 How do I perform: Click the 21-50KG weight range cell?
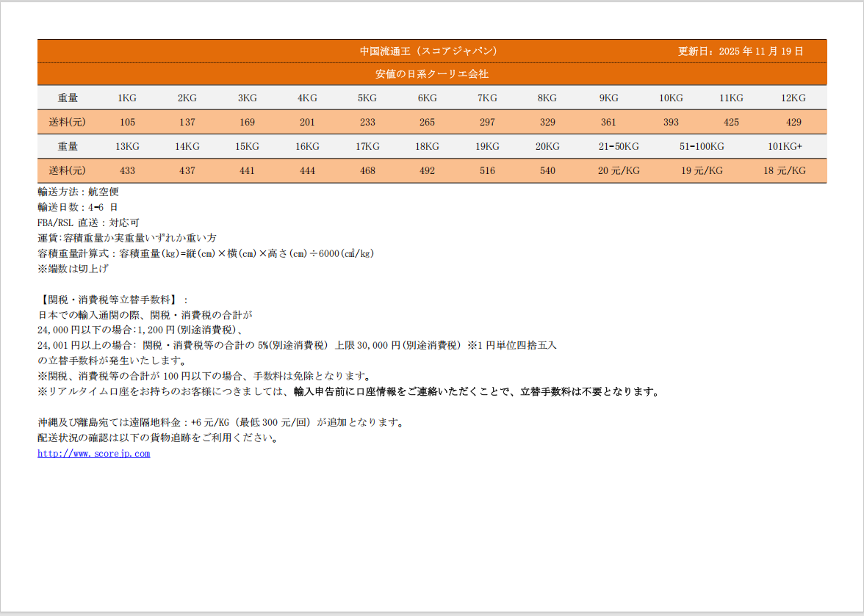pos(619,146)
